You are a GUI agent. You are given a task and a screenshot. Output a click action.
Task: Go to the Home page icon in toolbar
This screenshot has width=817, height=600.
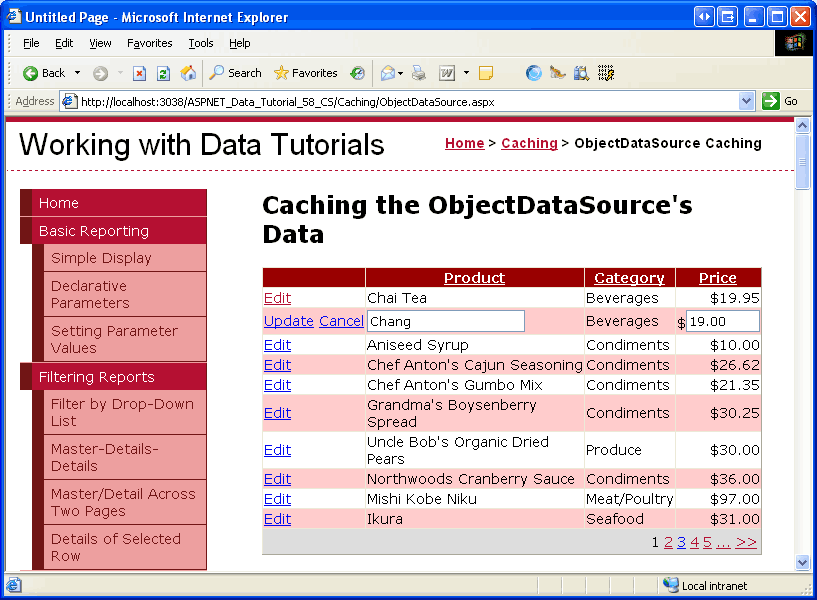click(x=188, y=73)
